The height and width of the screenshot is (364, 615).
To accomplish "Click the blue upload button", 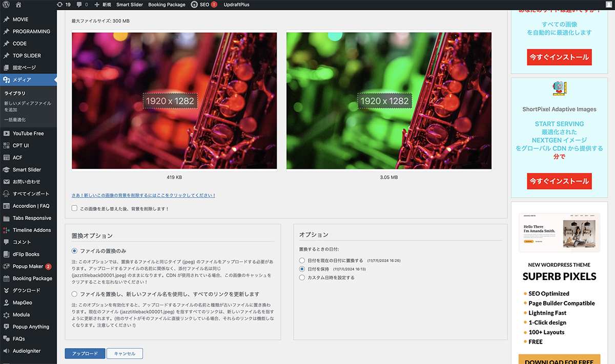I will (85, 354).
